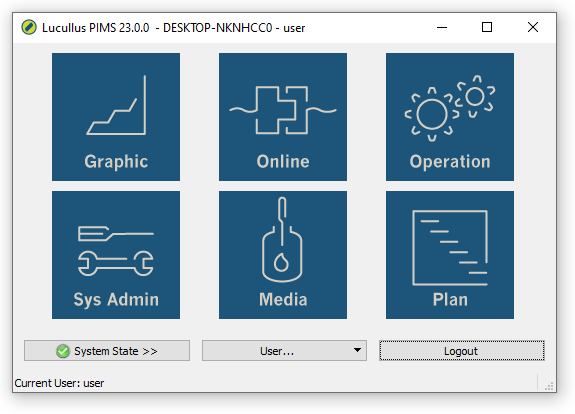Open the Plan schedule tile

pyautogui.click(x=450, y=255)
